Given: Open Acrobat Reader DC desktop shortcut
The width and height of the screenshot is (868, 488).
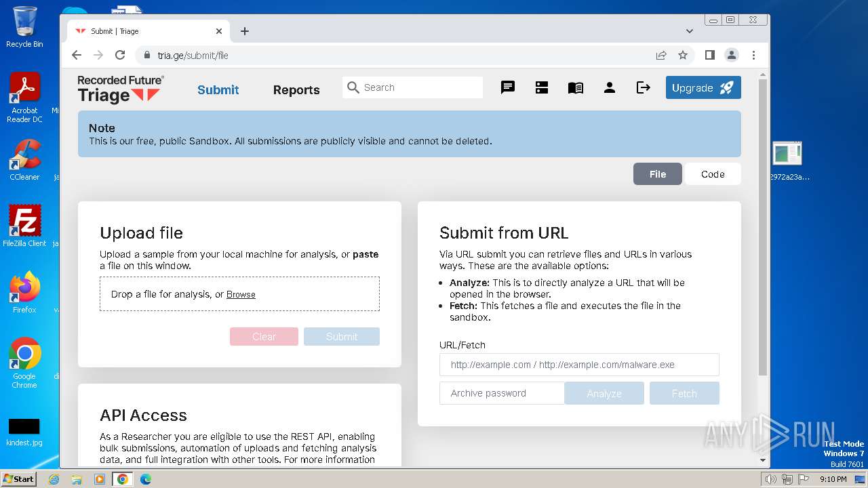Looking at the screenshot, I should click(24, 98).
